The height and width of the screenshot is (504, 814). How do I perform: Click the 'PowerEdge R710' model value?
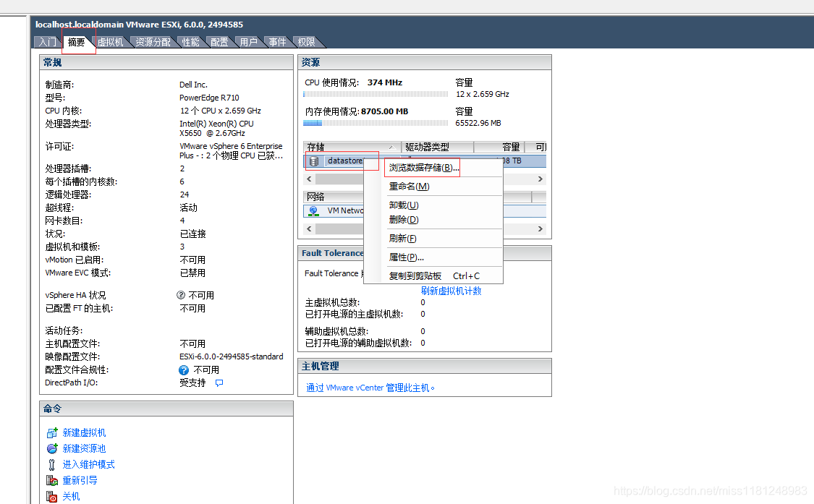209,98
